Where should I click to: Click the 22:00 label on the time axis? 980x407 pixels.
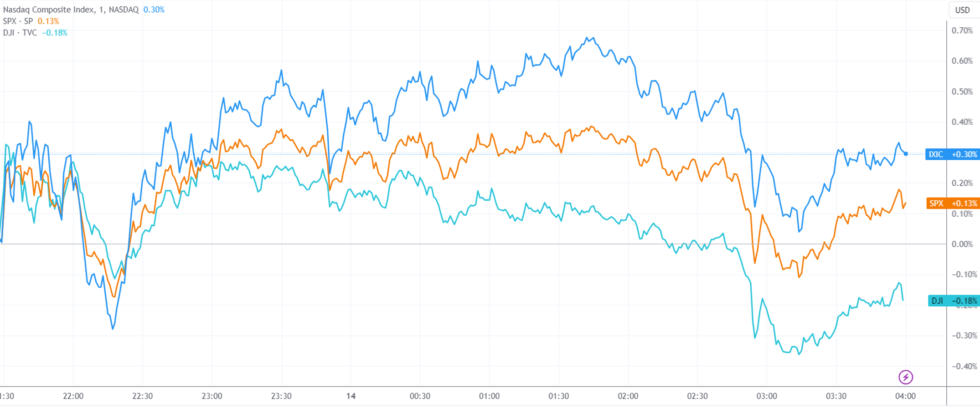click(x=73, y=396)
